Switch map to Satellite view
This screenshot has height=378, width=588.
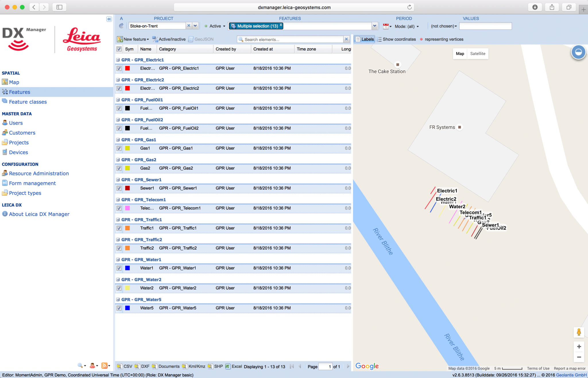pos(477,54)
